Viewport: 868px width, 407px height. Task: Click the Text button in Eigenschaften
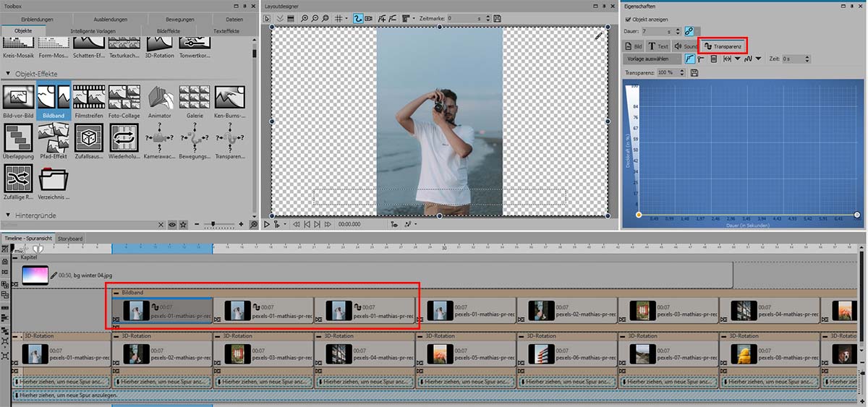coord(658,46)
